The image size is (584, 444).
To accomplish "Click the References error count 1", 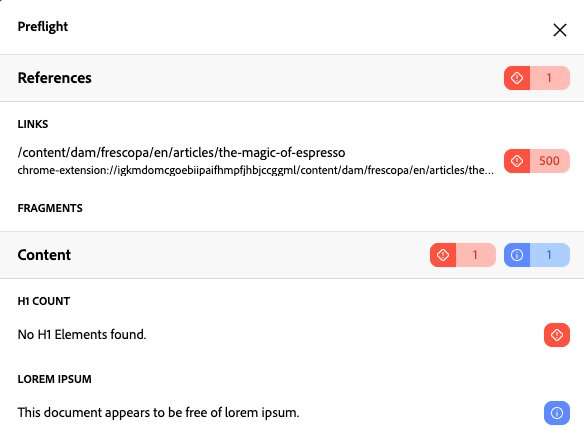I will (550, 78).
